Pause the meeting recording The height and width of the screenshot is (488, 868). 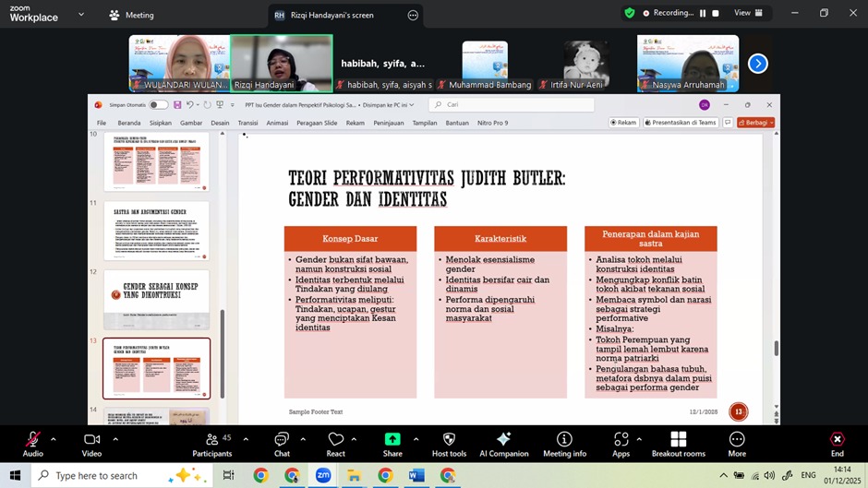point(703,14)
